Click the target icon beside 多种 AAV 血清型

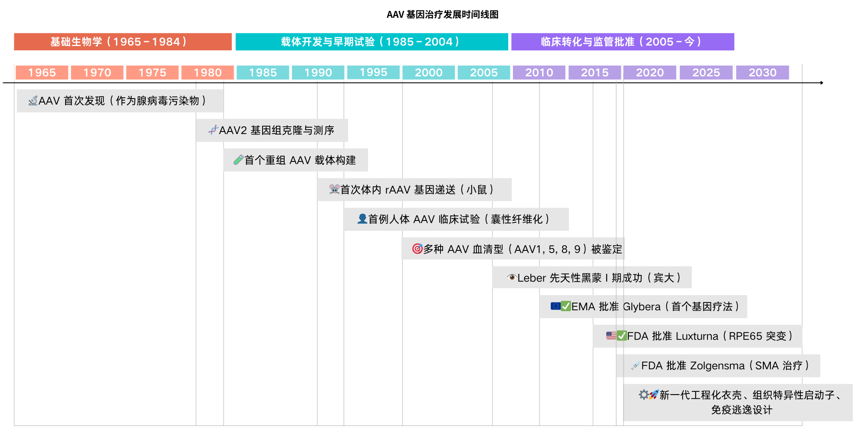coord(417,249)
